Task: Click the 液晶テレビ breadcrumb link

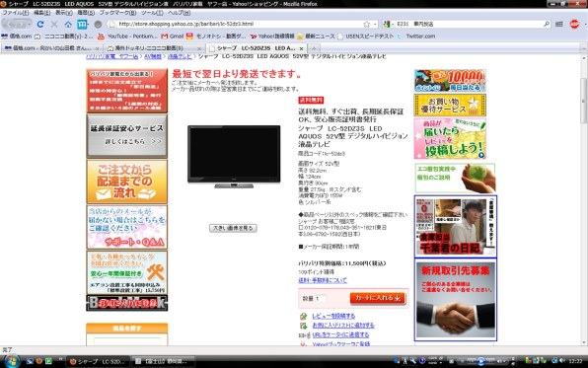Action: coord(180,56)
